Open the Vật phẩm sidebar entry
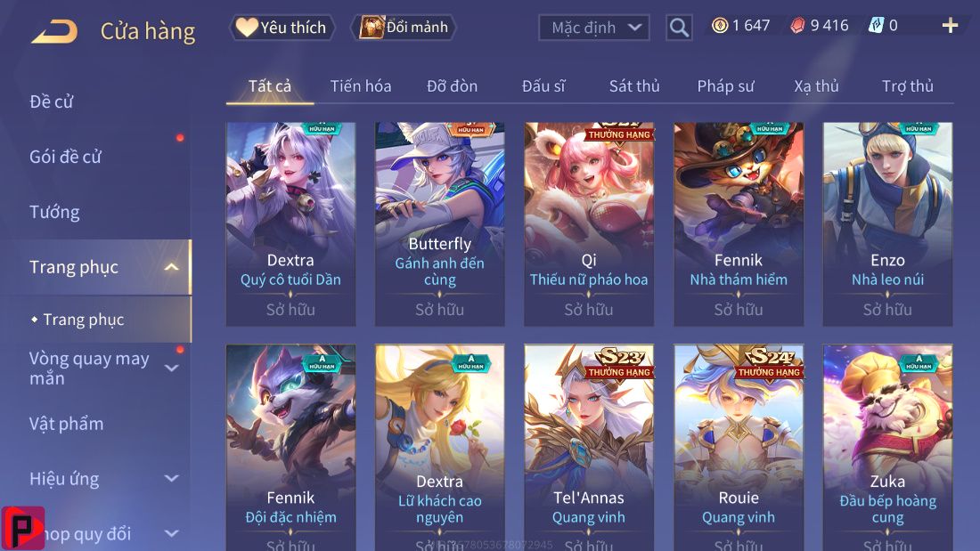Screen dimensions: 980x551 pos(66,425)
